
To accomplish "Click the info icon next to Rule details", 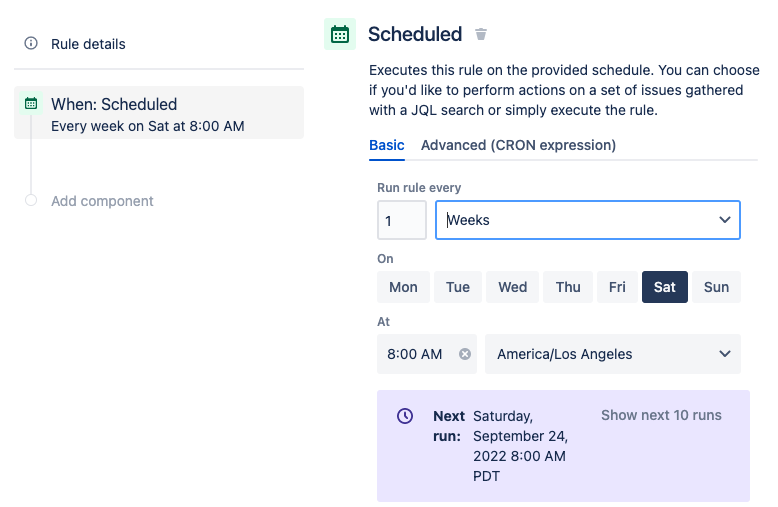I will (x=31, y=44).
